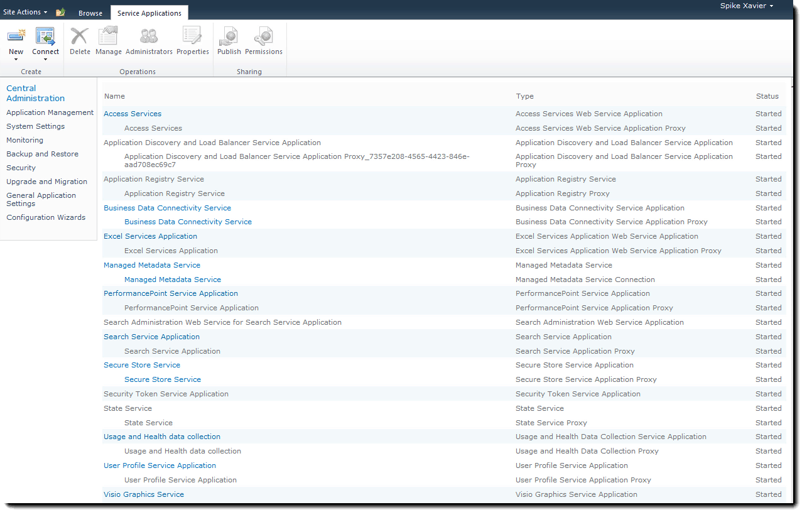Go to Application Management
812x522 pixels.
[50, 112]
